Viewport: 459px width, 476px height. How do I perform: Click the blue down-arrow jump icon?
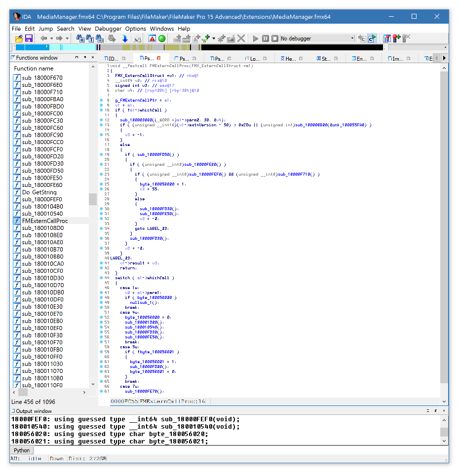click(125, 38)
